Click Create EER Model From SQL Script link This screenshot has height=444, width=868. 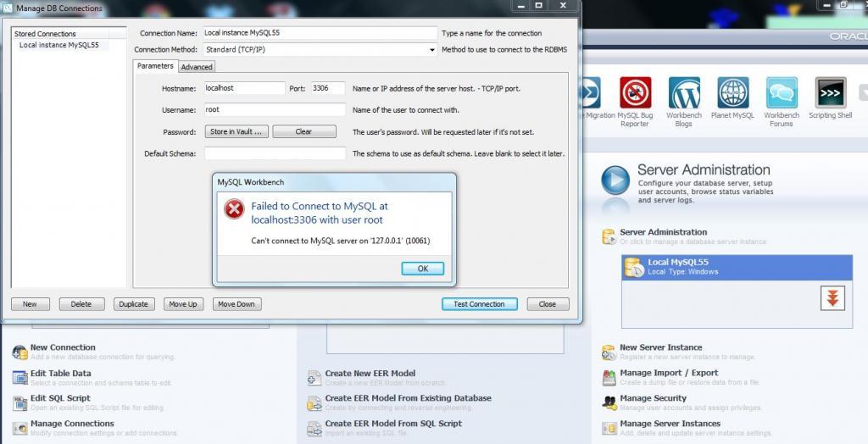pos(393,424)
